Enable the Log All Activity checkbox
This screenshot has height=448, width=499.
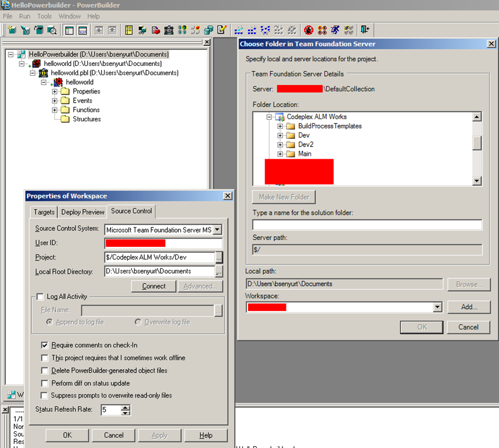(40, 297)
